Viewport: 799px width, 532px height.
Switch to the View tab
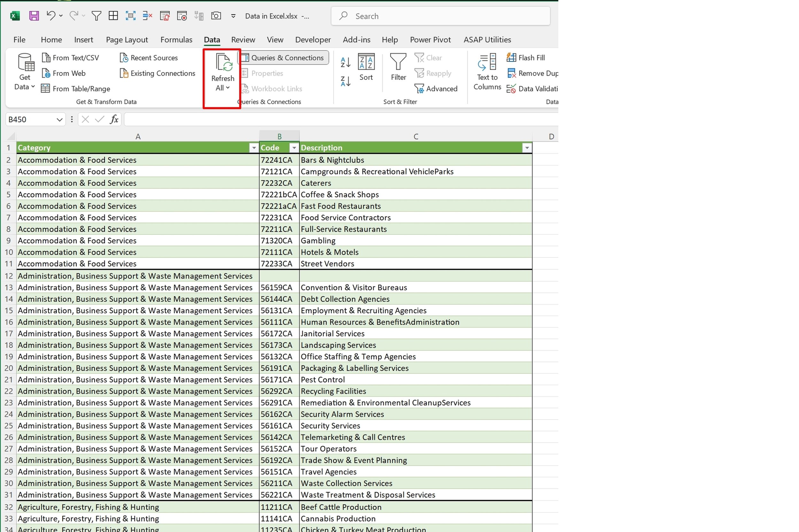(275, 40)
